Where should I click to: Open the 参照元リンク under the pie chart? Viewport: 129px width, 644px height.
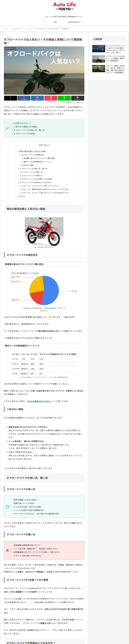pyautogui.click(x=44, y=311)
